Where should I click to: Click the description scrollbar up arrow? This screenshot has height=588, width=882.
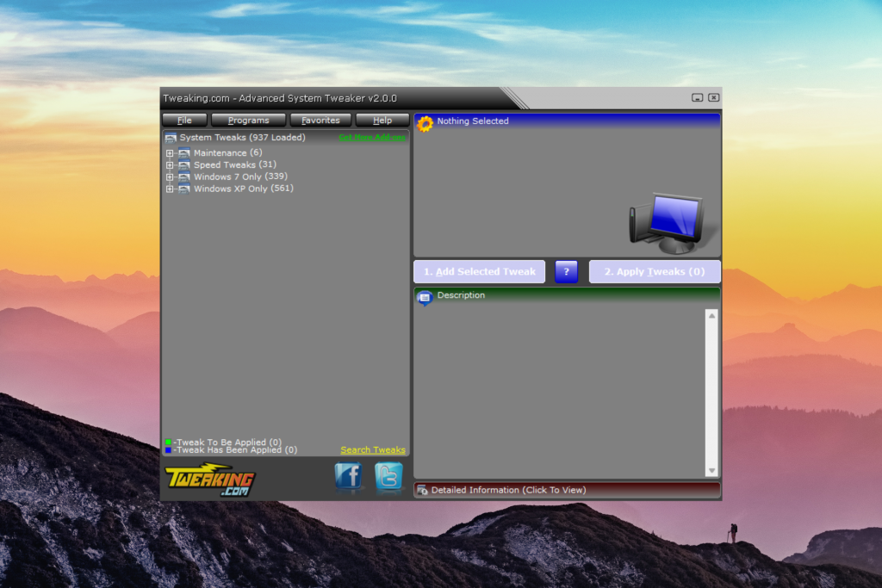(x=712, y=316)
